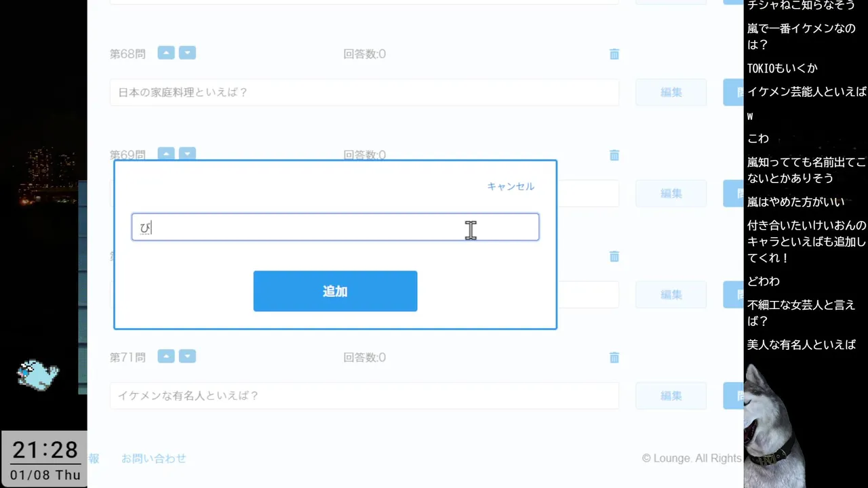Click the trash icon above the 第71問 row

click(614, 256)
